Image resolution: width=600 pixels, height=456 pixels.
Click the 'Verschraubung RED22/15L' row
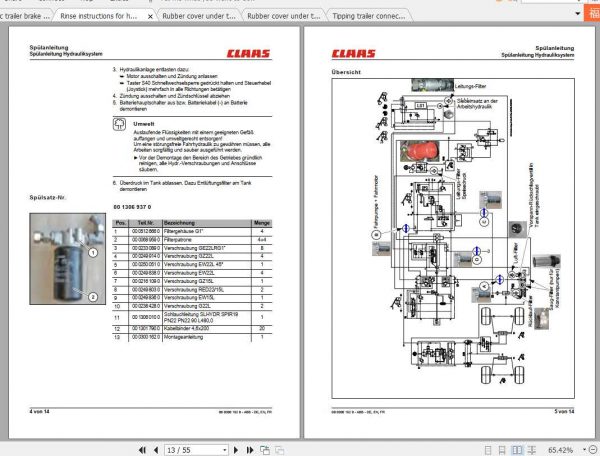pos(192,290)
